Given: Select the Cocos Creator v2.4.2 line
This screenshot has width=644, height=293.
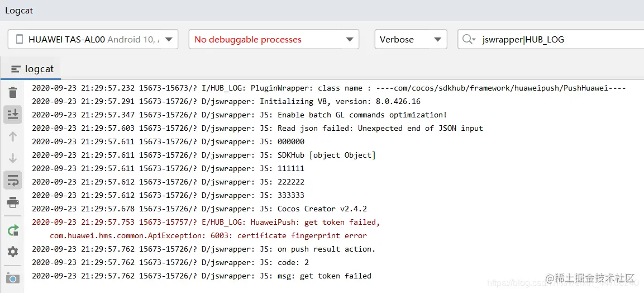Looking at the screenshot, I should click(x=199, y=209).
